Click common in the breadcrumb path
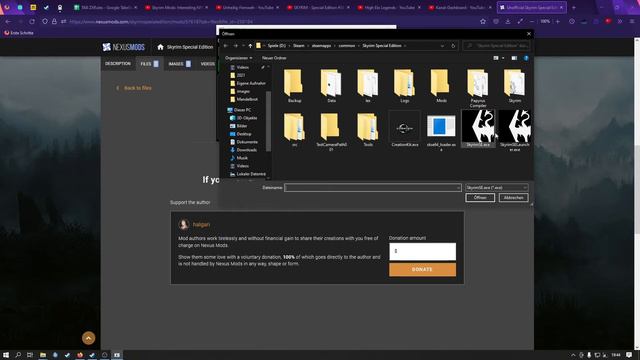 click(x=347, y=46)
